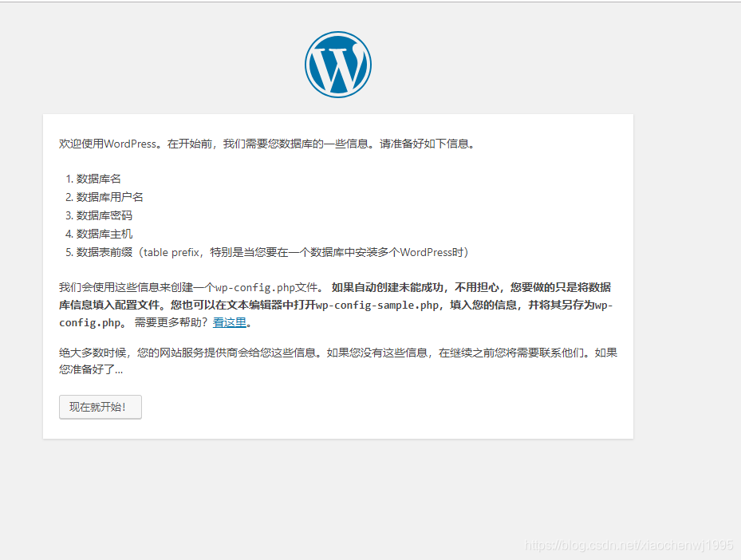741x560 pixels.
Task: Click the text 我们会使用这些信息来创建一个wp-config.php文件
Action: click(191, 287)
